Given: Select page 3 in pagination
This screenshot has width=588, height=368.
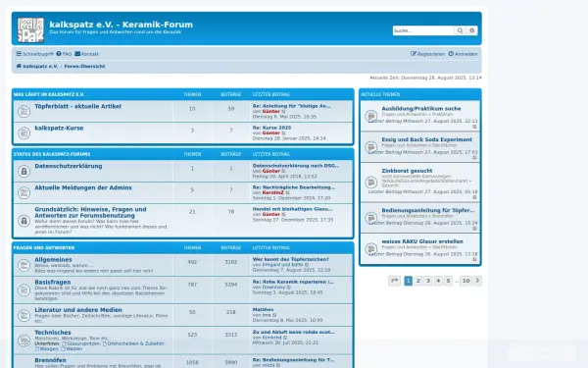Looking at the screenshot, I should 428,281.
